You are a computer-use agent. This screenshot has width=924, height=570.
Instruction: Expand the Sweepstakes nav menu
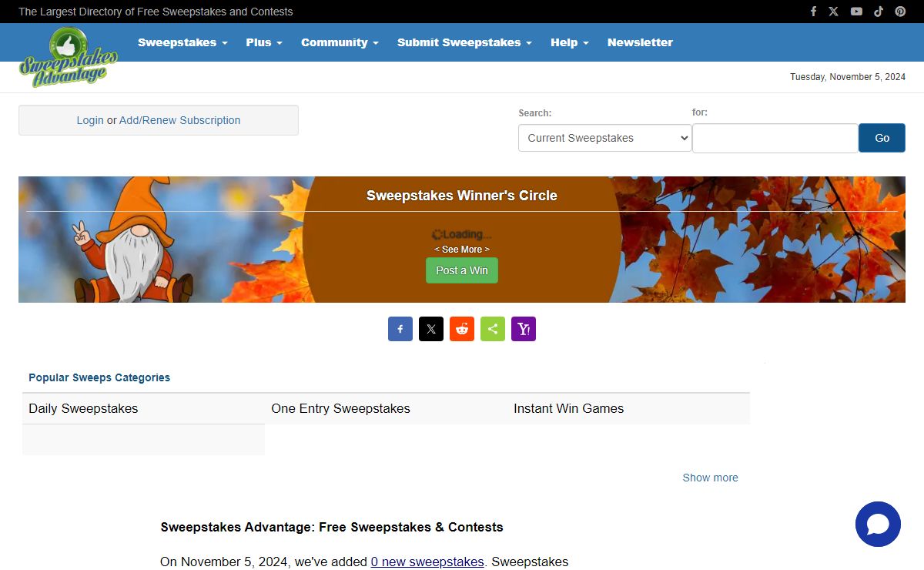pyautogui.click(x=182, y=42)
